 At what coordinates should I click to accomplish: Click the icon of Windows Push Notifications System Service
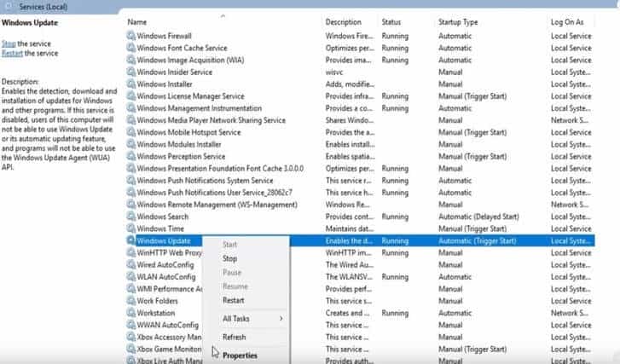pos(130,180)
